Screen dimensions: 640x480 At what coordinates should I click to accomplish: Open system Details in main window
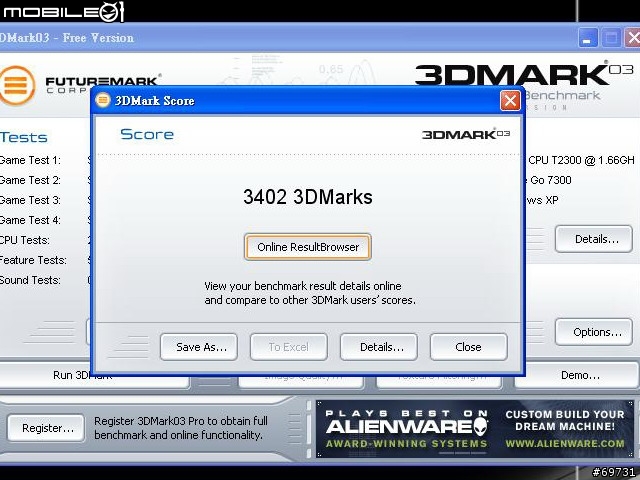pos(593,239)
